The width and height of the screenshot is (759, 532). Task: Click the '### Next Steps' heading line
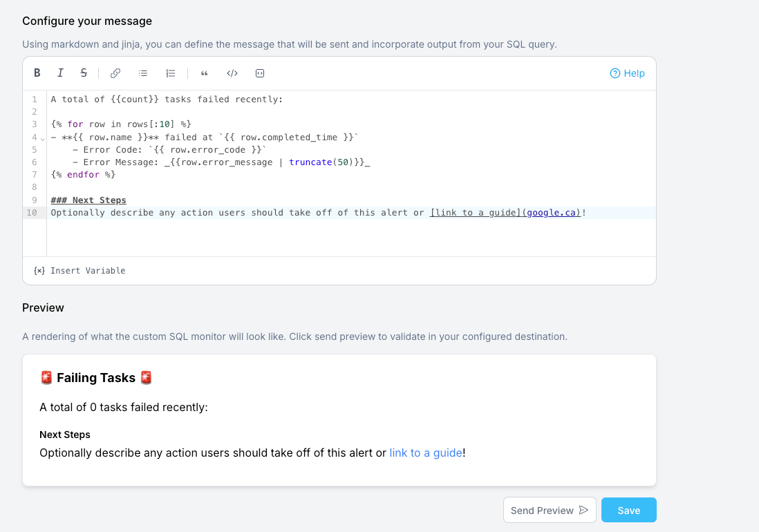88,200
